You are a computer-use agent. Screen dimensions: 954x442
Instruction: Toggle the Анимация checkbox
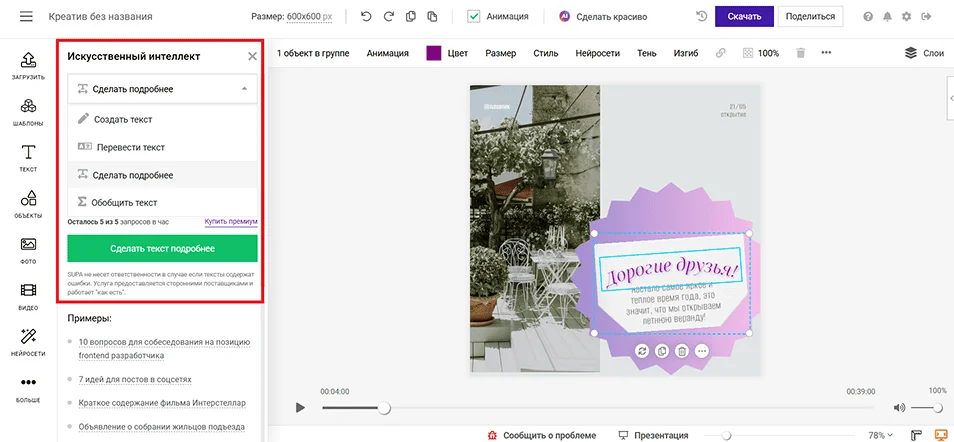pos(474,17)
